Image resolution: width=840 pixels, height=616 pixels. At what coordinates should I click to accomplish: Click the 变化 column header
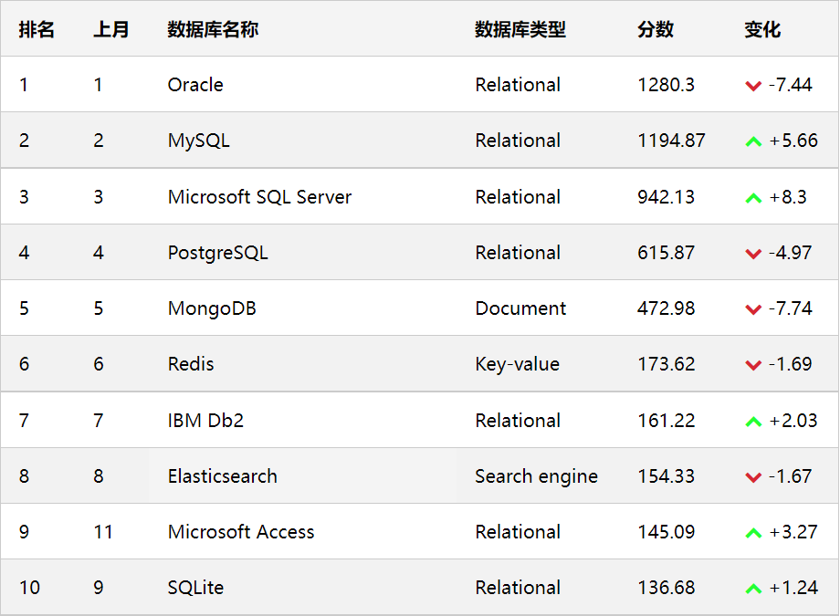pyautogui.click(x=762, y=29)
